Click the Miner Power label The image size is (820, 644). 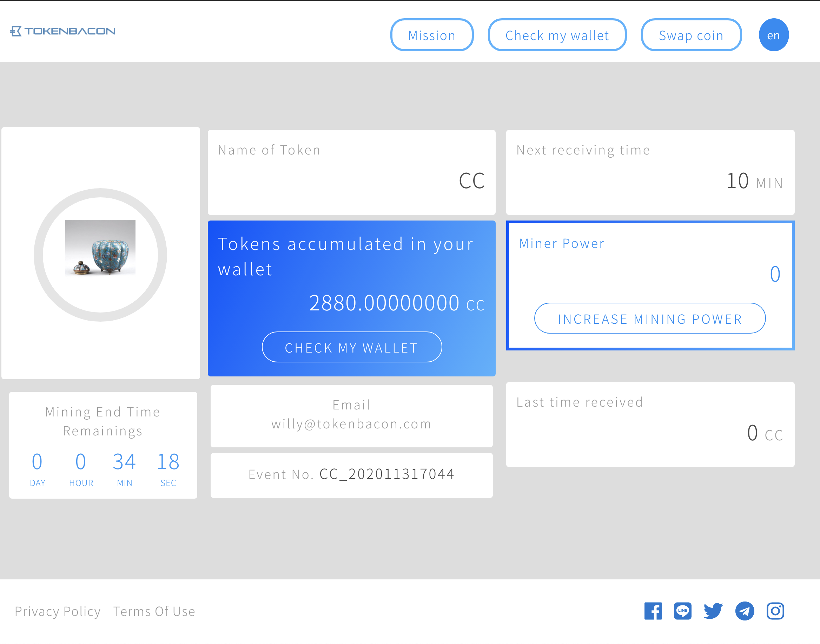(x=562, y=244)
